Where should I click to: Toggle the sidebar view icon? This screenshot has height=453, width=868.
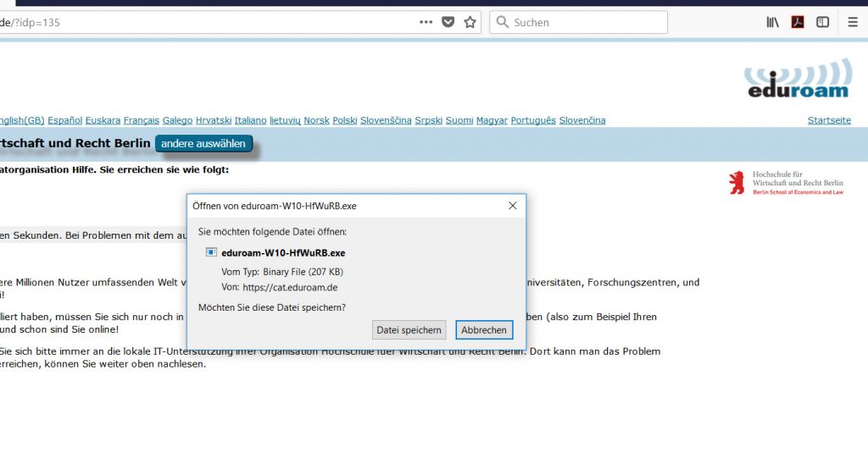tap(822, 22)
